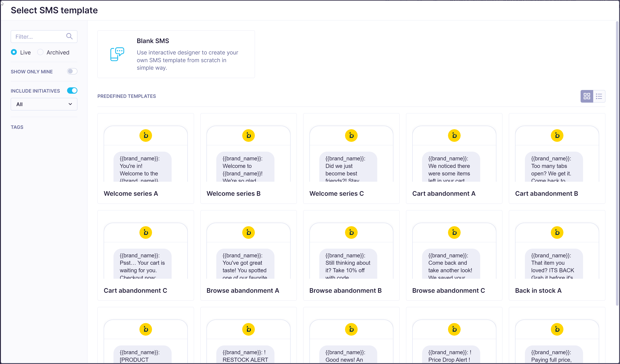Screen dimensions: 620x364
Task: Click yellow brand logo on Welcome series A
Action: coord(146,136)
